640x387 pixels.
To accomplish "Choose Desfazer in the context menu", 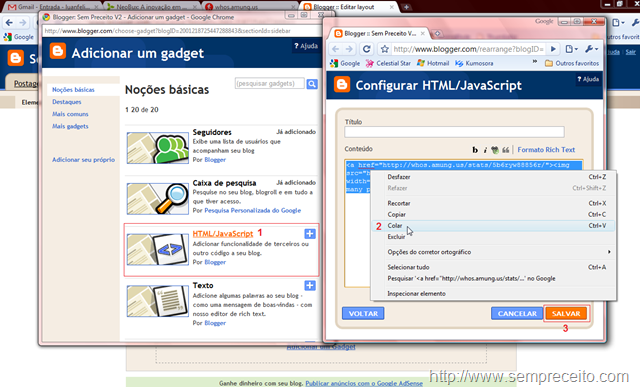I will [493, 177].
